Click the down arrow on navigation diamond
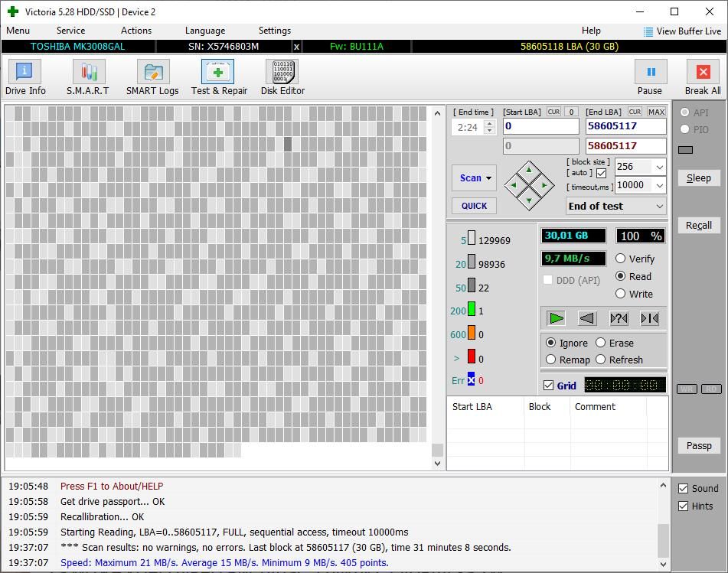The image size is (728, 573). (529, 201)
